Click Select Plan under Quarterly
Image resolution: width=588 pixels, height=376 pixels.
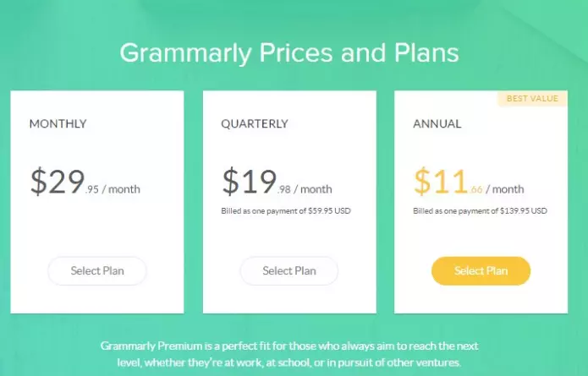pos(289,270)
